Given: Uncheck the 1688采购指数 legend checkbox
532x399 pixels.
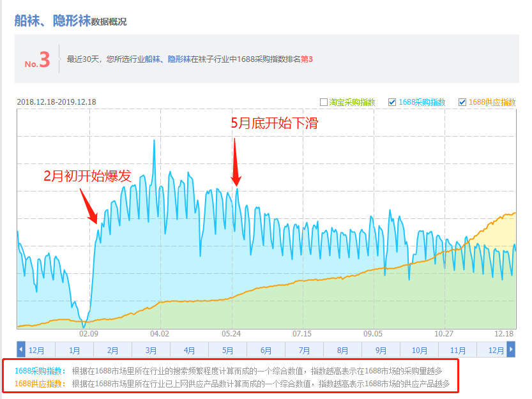Looking at the screenshot, I should pyautogui.click(x=392, y=102).
